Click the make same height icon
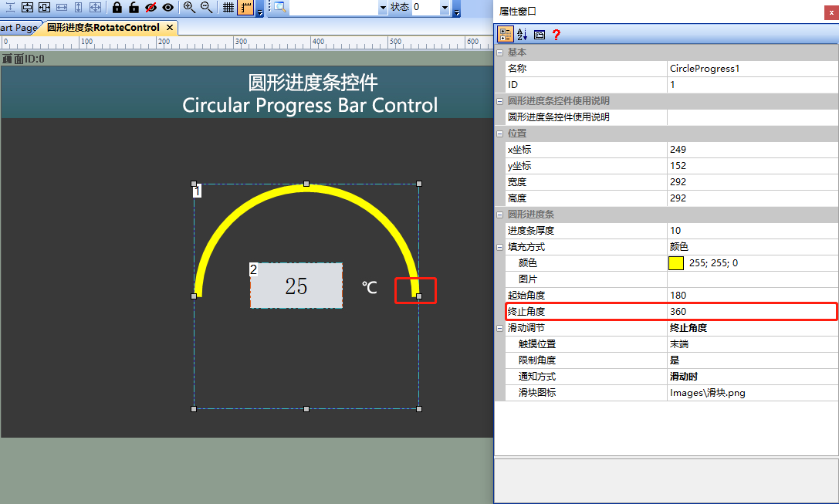Viewport: 839px width, 504px height. [x=78, y=7]
